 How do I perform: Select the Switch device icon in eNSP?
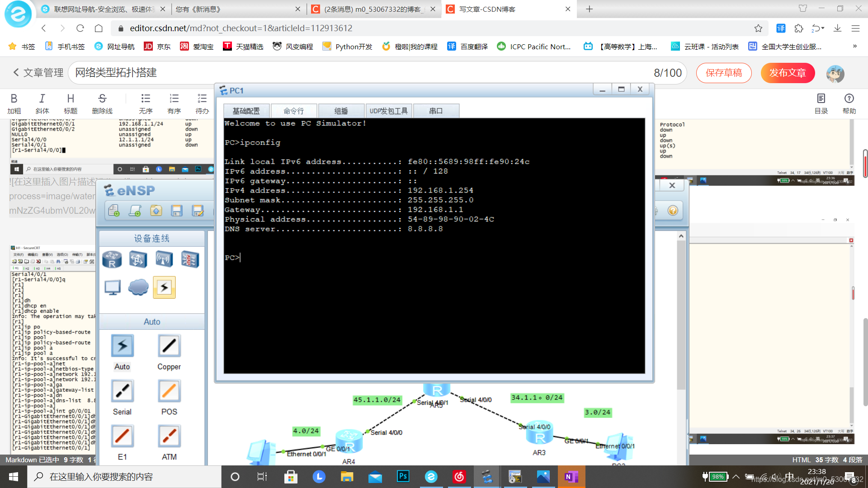click(138, 259)
